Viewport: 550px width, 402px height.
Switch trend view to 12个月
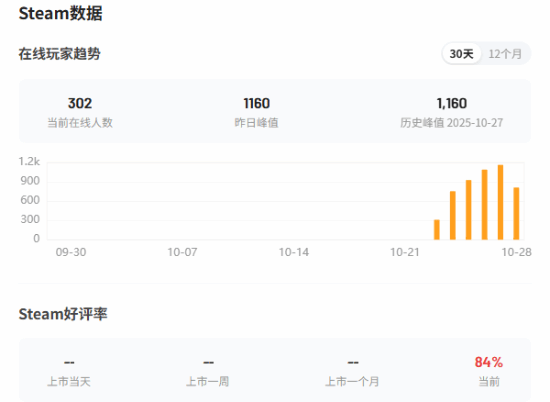pos(505,54)
